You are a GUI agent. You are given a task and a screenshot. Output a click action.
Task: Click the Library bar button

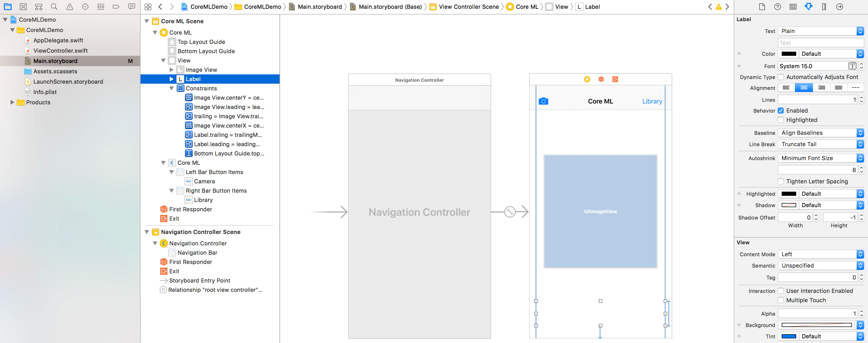point(652,101)
